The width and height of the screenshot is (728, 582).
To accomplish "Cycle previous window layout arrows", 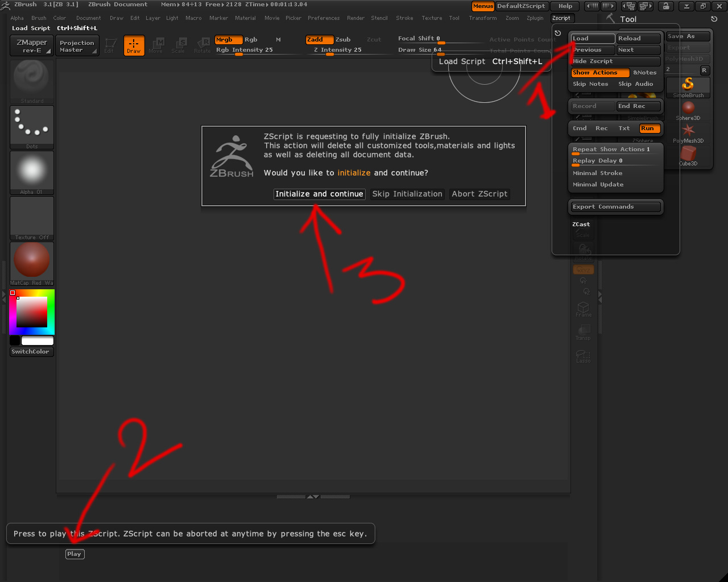I will tap(629, 6).
